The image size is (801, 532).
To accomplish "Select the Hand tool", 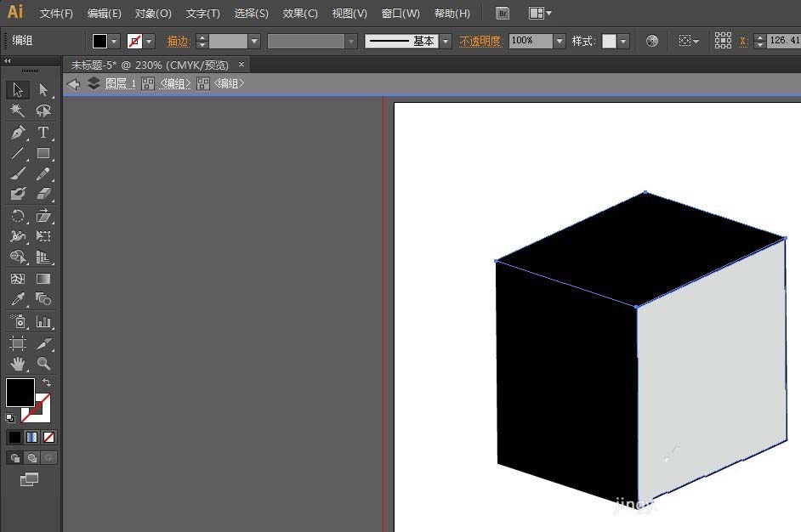I will 17,364.
